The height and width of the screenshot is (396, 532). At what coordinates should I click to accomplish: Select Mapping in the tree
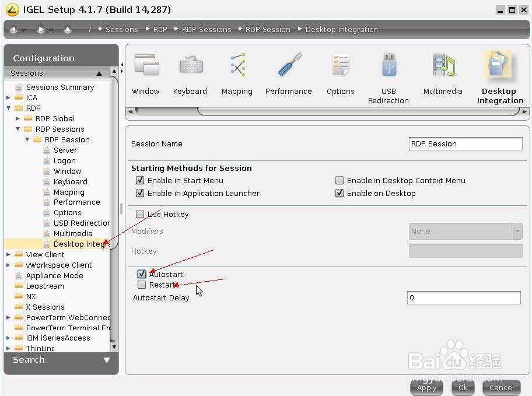point(69,192)
